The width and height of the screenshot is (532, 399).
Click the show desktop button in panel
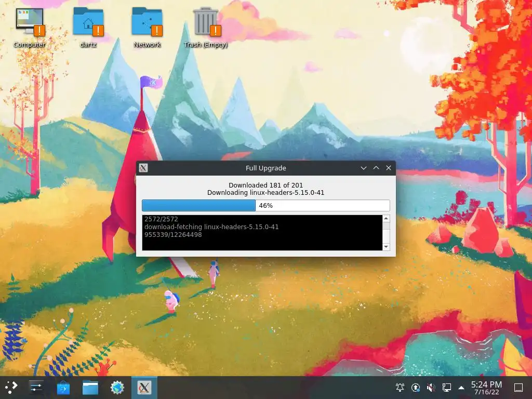(x=518, y=387)
